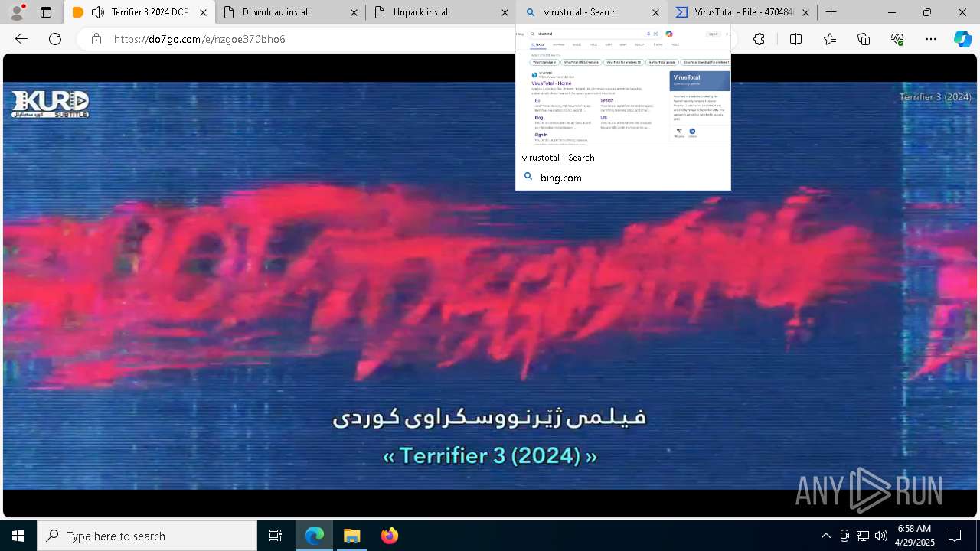Viewport: 980px width, 551px height.
Task: Switch to the Unpack install tab
Action: click(439, 12)
